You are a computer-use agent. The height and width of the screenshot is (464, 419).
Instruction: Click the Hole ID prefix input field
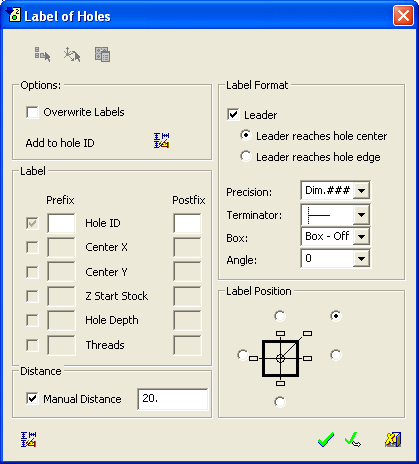[61, 223]
